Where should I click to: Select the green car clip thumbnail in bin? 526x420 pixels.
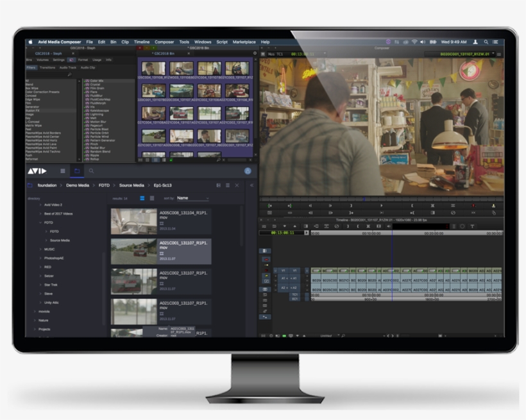(182, 91)
